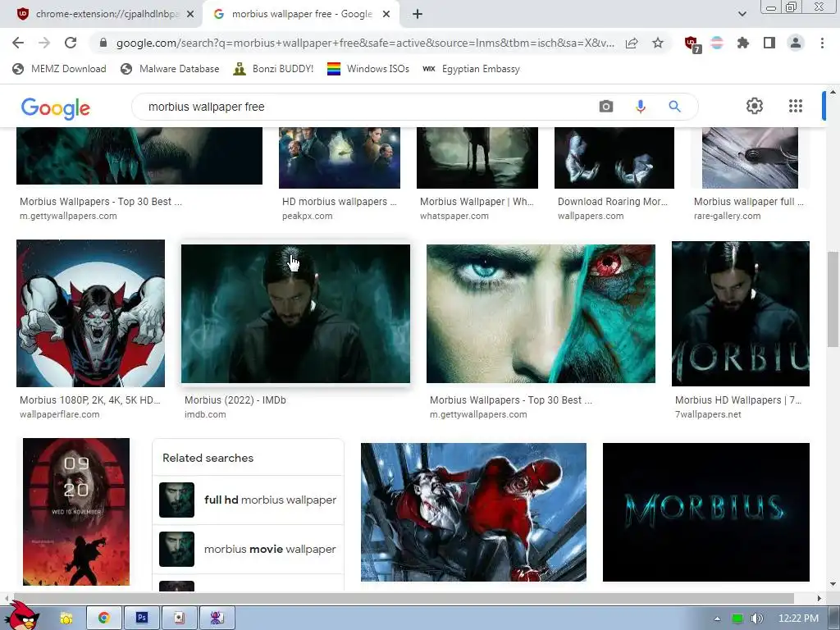
Task: Click the forward navigation arrow
Action: tap(44, 43)
